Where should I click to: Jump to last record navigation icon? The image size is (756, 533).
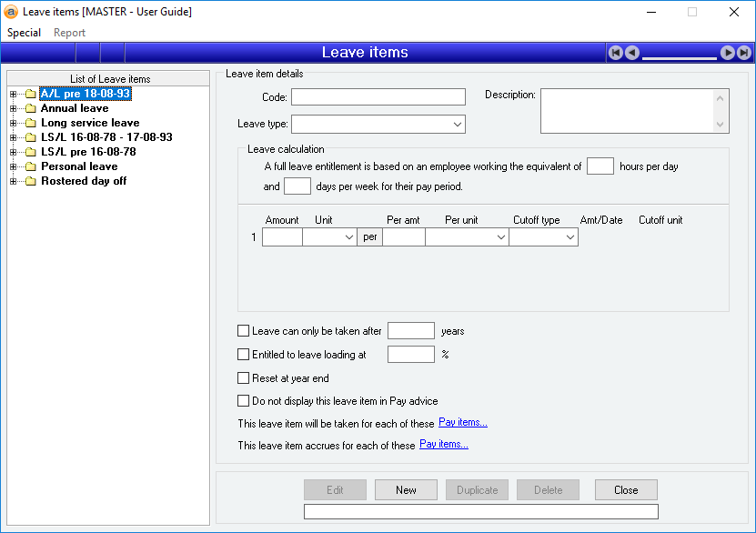[743, 53]
